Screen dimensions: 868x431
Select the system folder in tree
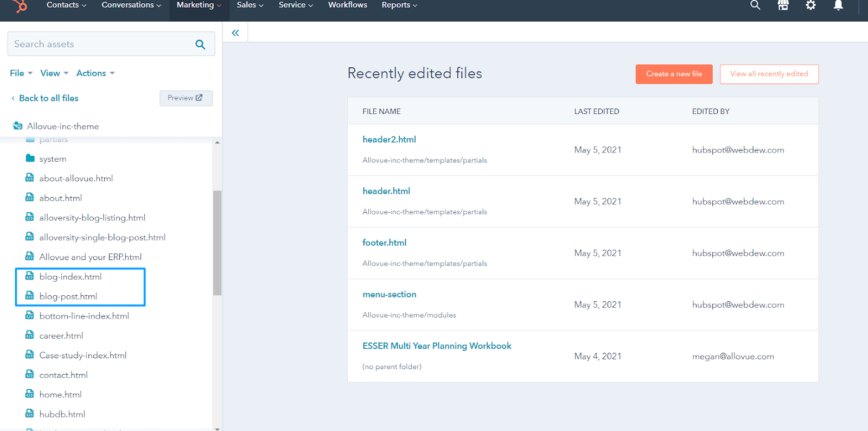pos(53,159)
